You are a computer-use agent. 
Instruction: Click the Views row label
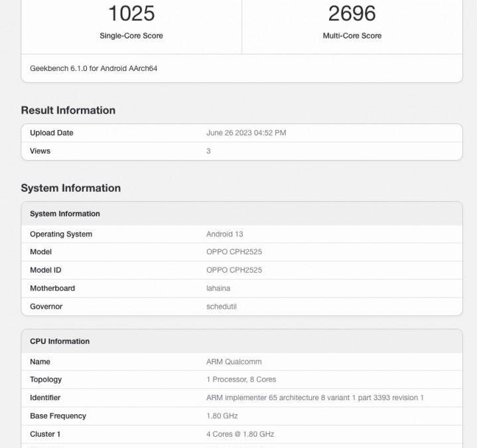[x=40, y=151]
